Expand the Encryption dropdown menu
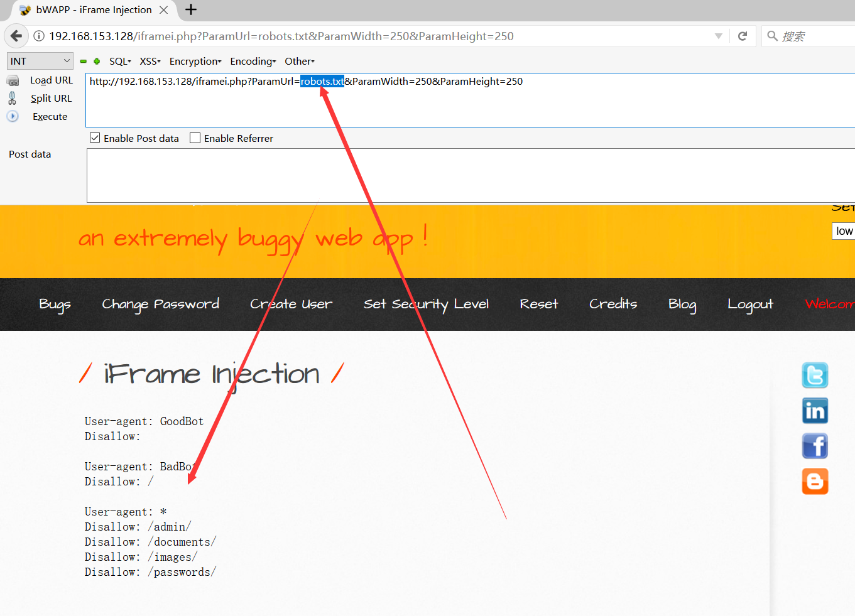This screenshot has width=855, height=616. click(x=195, y=61)
